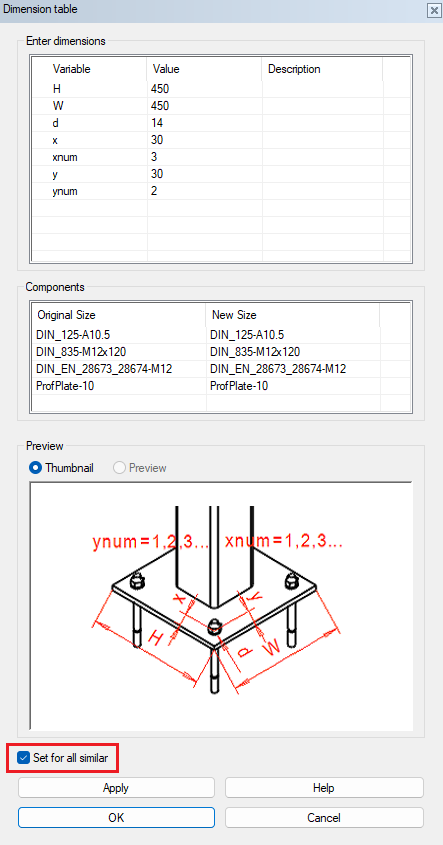Edit the H value cell showing 450
The width and height of the screenshot is (443, 845).
[x=205, y=89]
